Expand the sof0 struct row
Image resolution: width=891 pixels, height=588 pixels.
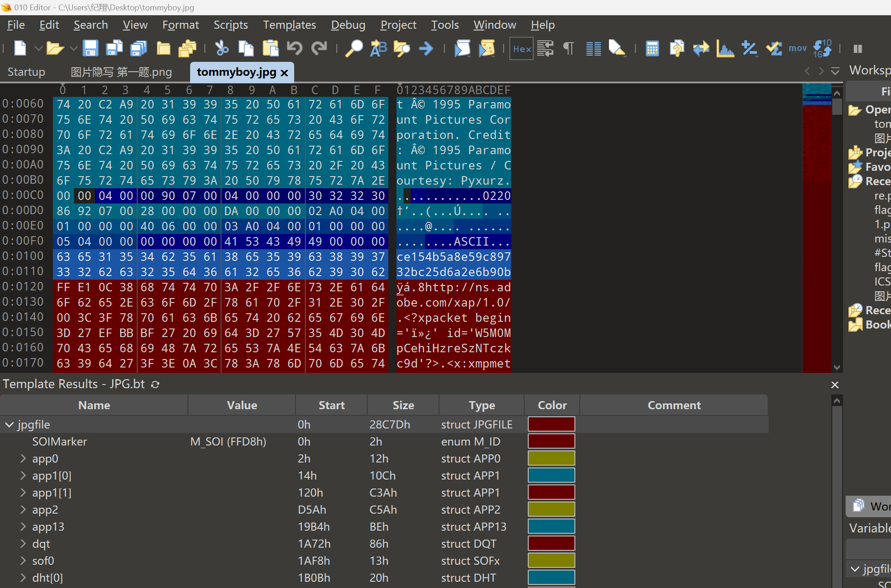[23, 561]
